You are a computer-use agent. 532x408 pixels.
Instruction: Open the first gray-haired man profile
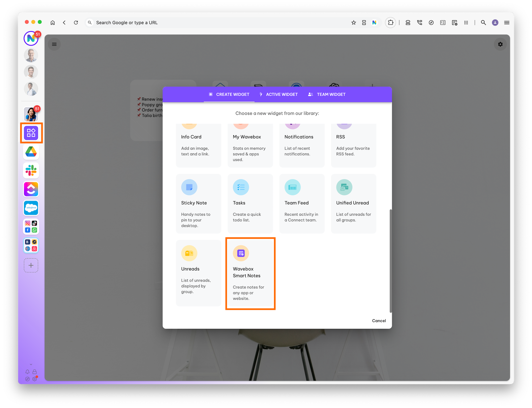tap(31, 55)
